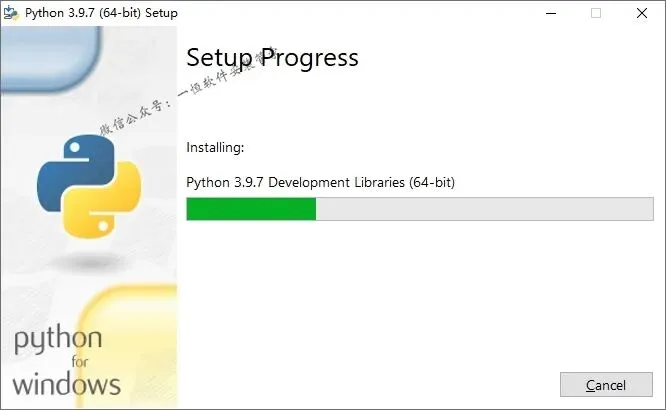Minimize the Python Setup window
This screenshot has width=666, height=410.
click(x=551, y=13)
